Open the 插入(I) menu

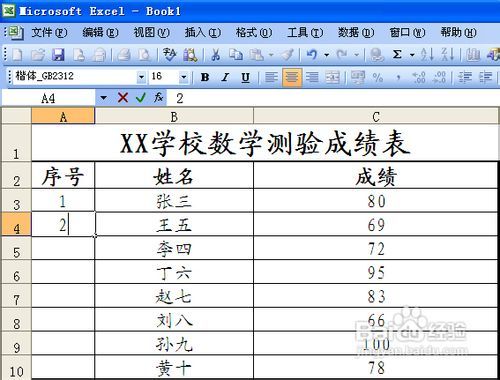(x=203, y=32)
